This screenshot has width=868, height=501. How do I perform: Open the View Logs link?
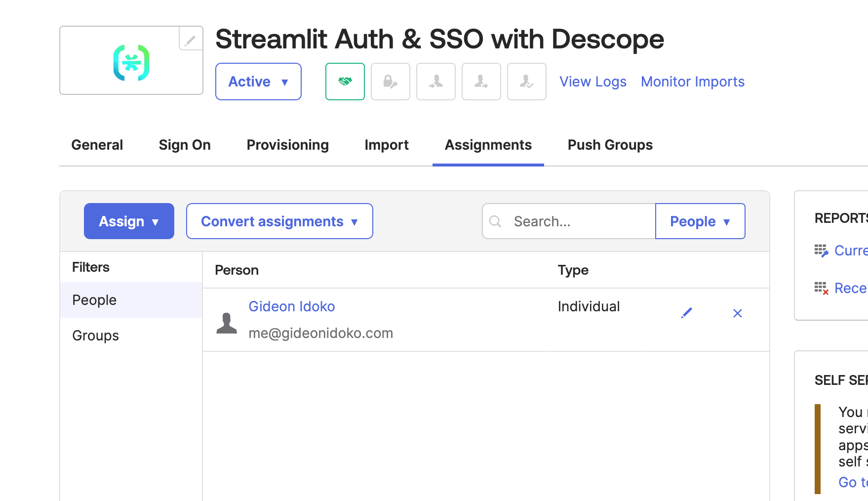tap(593, 82)
